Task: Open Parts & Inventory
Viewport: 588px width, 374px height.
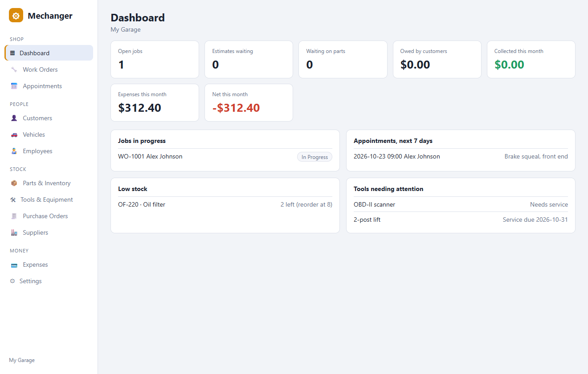Action: click(x=49, y=183)
